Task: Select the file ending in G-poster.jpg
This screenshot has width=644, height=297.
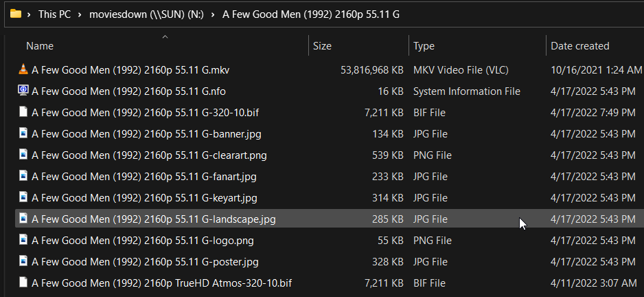Action: pos(145,262)
